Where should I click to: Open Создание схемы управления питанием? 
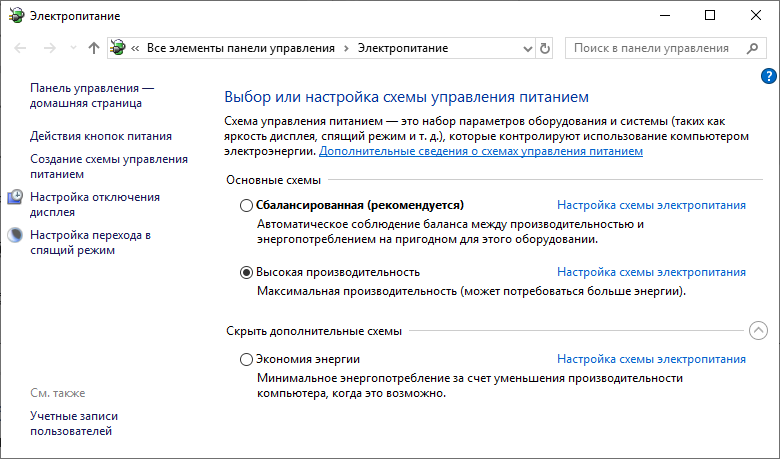(x=109, y=166)
